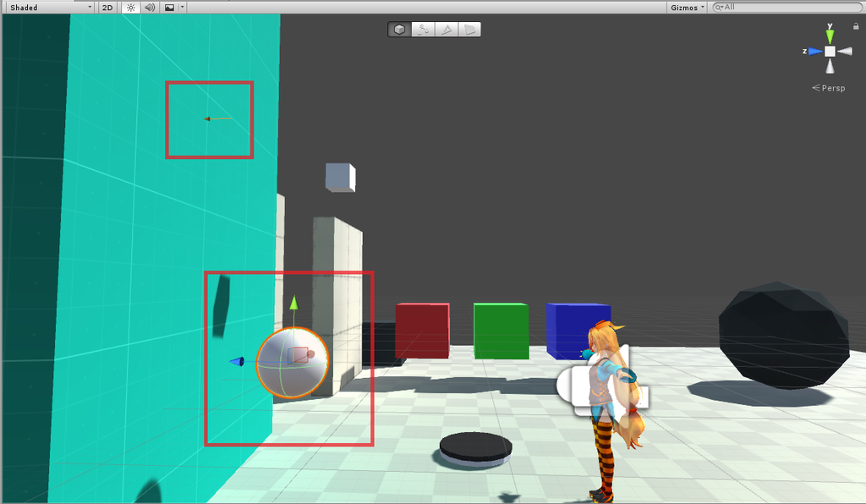The image size is (866, 504).
Task: Toggle scene lighting sun icon
Action: (131, 7)
